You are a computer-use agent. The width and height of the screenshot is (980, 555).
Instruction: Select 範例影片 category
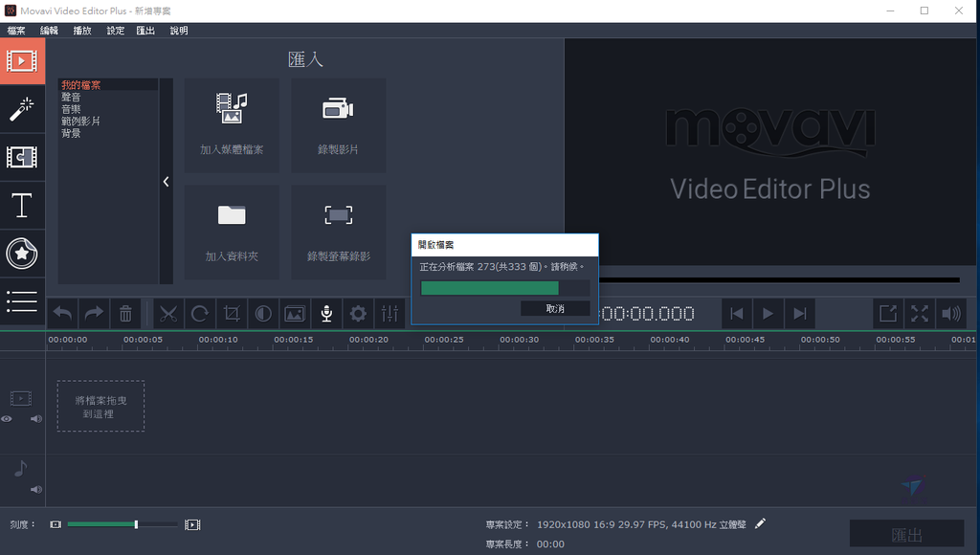click(x=80, y=121)
